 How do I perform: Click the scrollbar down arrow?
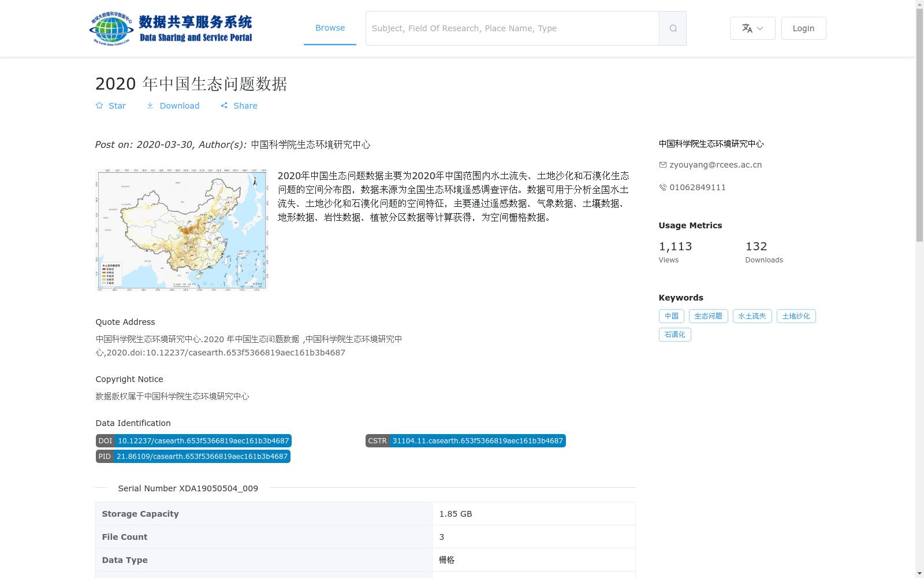919,573
